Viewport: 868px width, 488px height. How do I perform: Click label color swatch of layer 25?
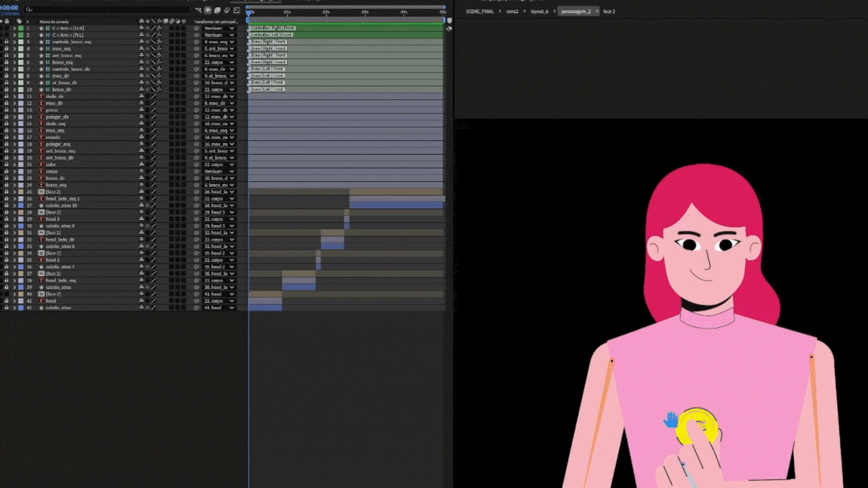pos(20,192)
